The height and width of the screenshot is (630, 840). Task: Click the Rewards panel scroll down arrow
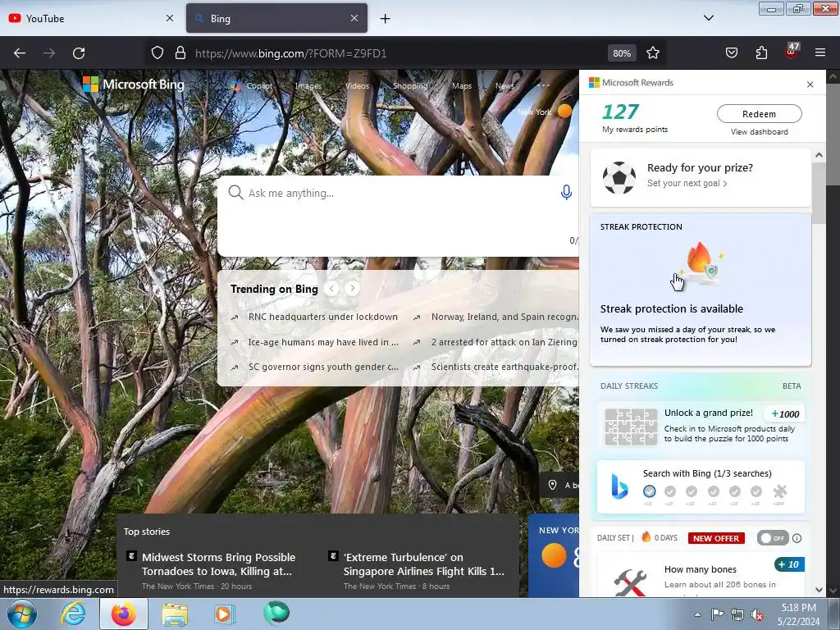pyautogui.click(x=819, y=590)
